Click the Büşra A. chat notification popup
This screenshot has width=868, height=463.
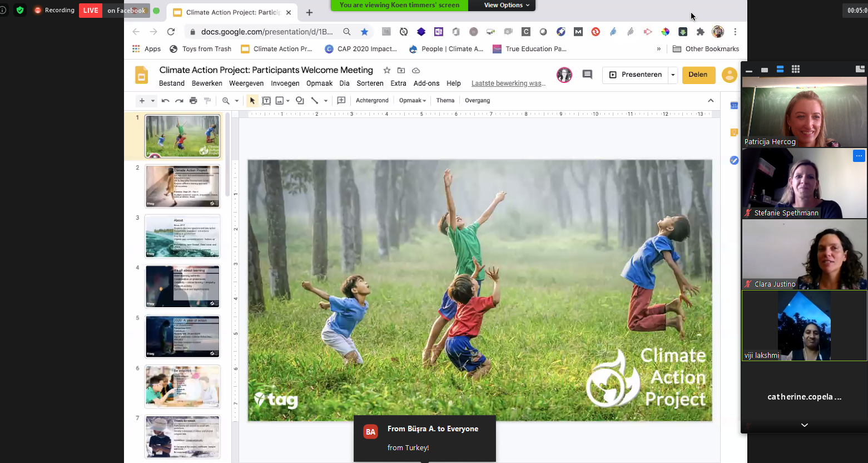pyautogui.click(x=424, y=439)
